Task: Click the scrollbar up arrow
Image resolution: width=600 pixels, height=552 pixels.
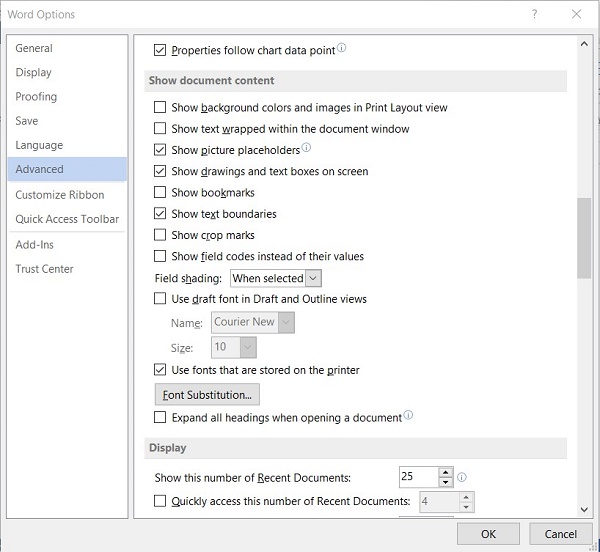Action: (584, 44)
